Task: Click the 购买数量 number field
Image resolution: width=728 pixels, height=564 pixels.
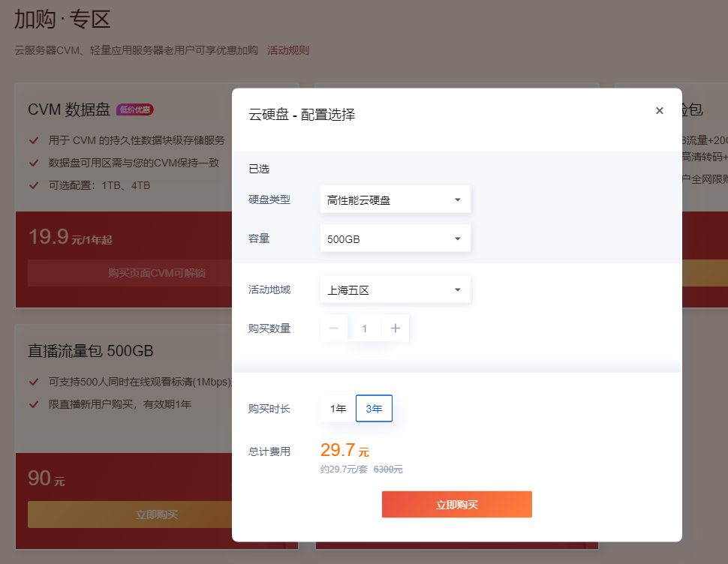Action: (x=365, y=328)
